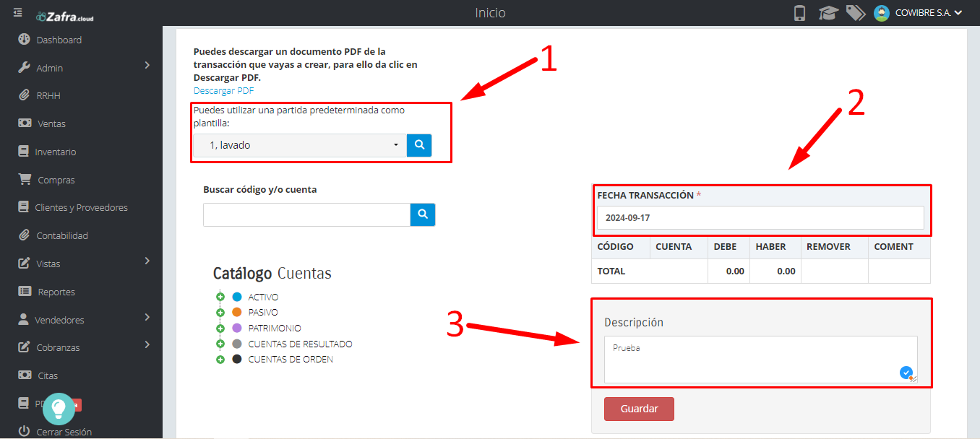Expand the CUENTAS DE ORDEN node
Viewport: 980px width, 439px height.
(220, 359)
